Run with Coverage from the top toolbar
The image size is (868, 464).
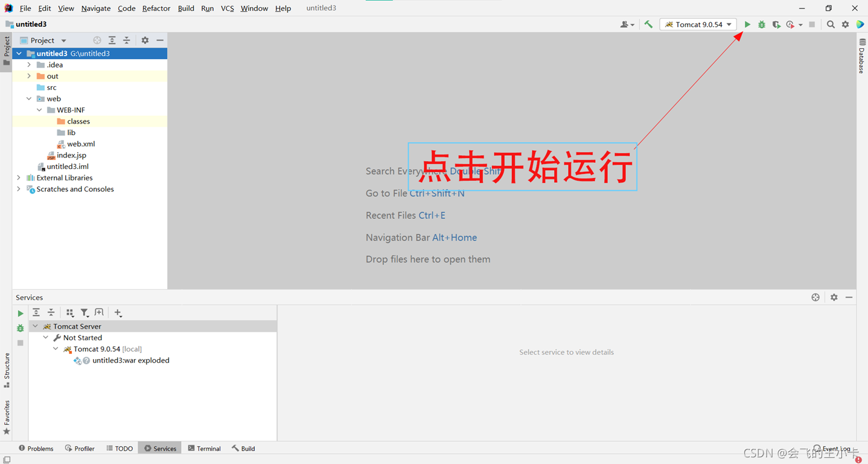(x=776, y=25)
